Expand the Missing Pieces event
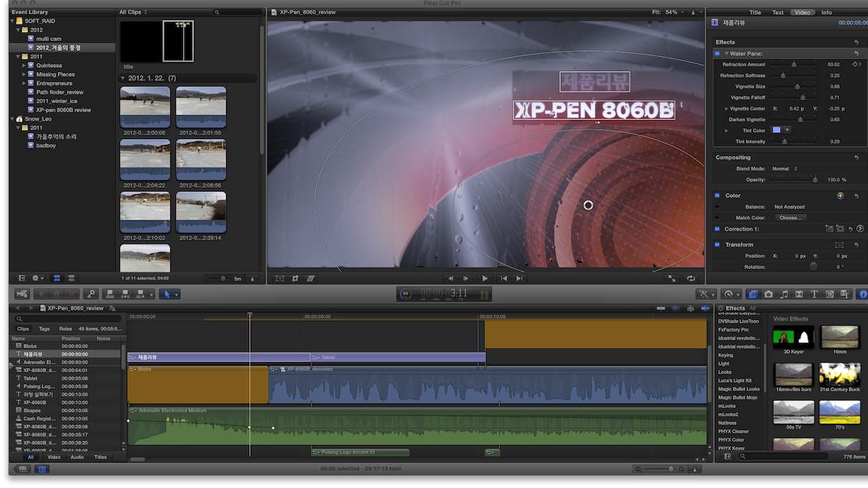 24,74
